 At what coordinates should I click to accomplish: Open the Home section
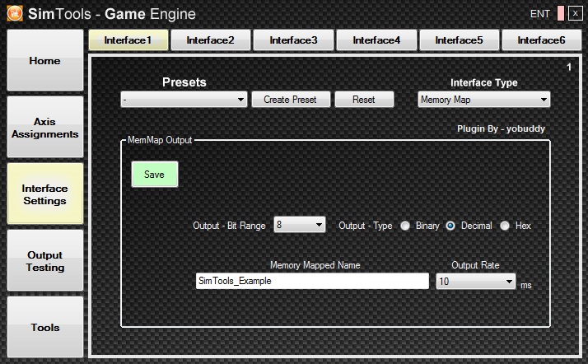point(45,62)
